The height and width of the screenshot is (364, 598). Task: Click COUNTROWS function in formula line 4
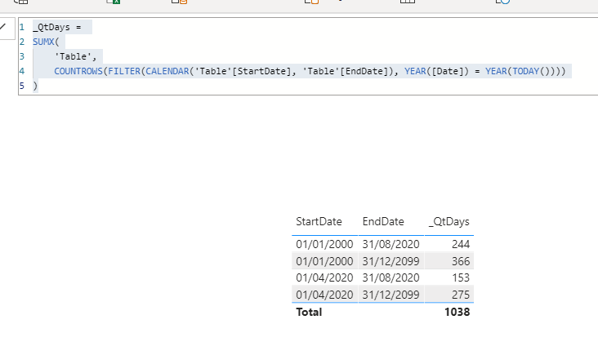[x=78, y=71]
